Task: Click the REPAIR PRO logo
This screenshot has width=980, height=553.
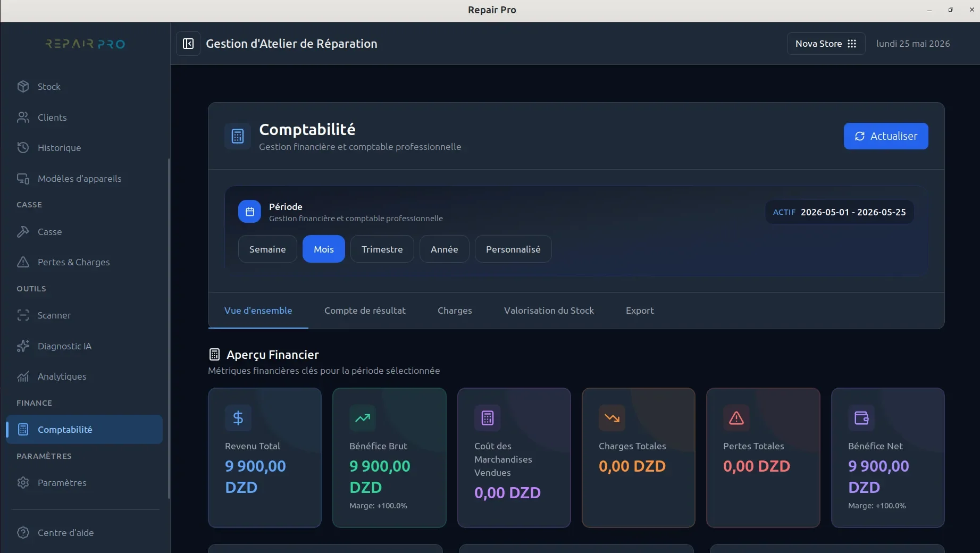Action: click(85, 44)
